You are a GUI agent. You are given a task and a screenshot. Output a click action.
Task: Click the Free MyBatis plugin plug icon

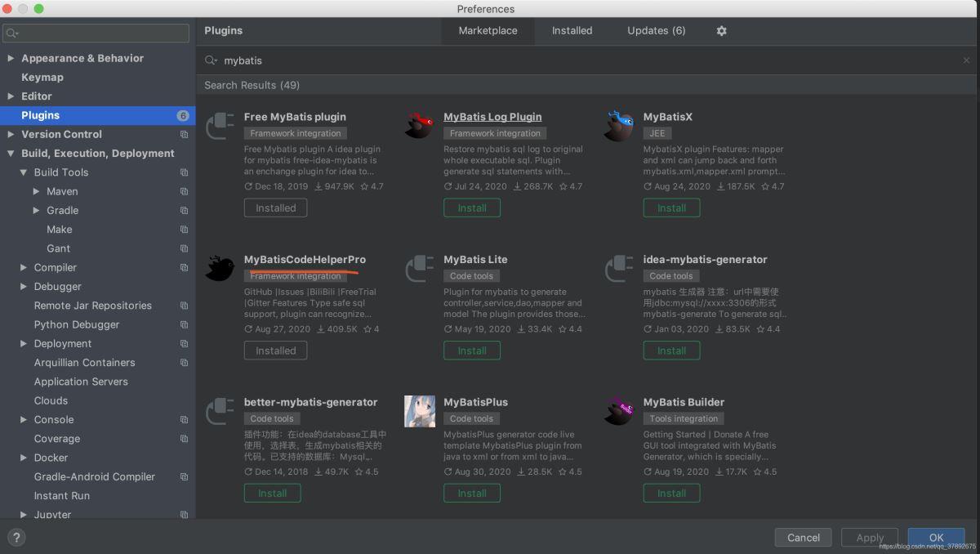click(x=220, y=125)
